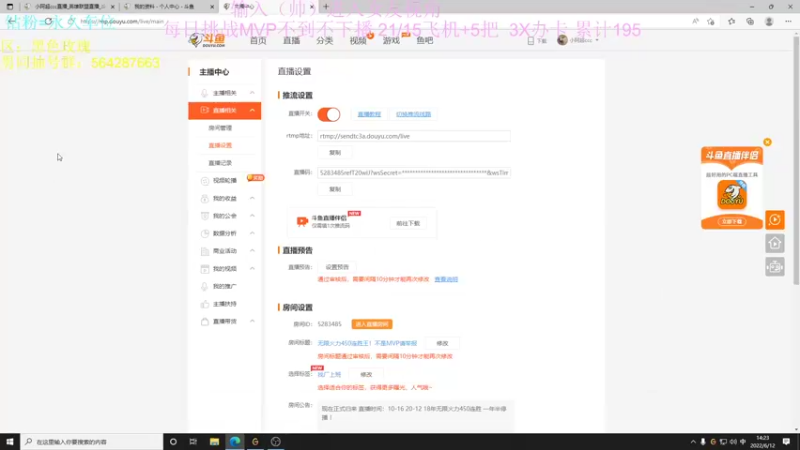Open 分类 in the top navigation
The height and width of the screenshot is (450, 800).
click(x=324, y=40)
